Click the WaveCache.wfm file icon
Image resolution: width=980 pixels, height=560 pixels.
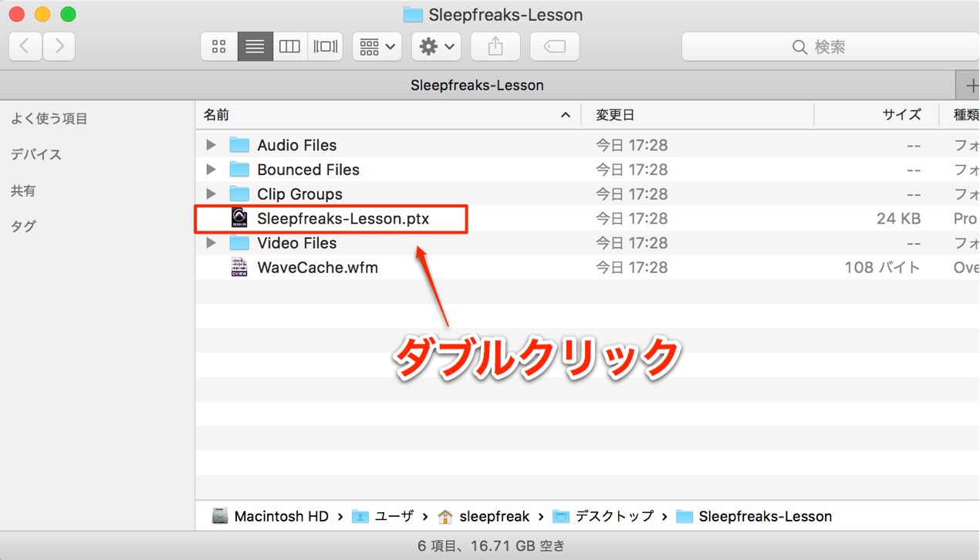pos(239,268)
